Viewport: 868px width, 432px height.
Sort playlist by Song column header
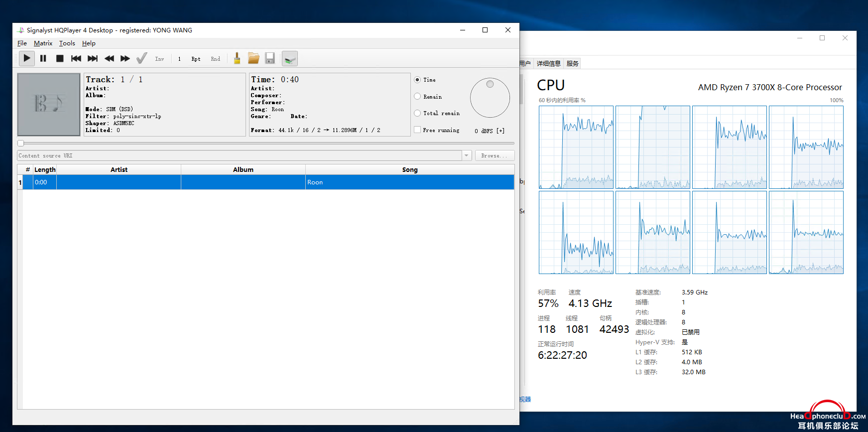[410, 169]
